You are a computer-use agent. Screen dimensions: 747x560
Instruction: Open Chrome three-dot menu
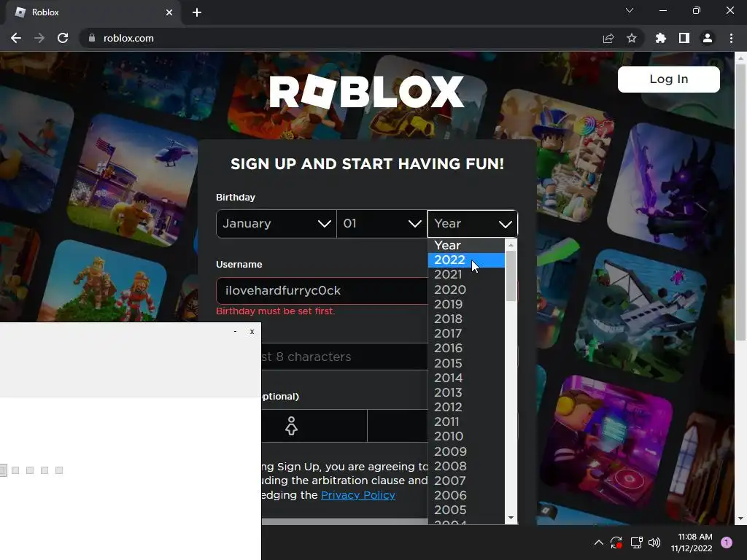click(x=731, y=38)
